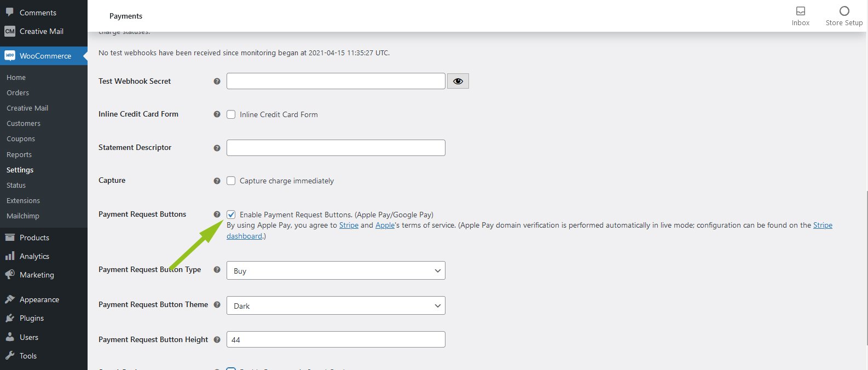Click the Inbox icon in top bar
Viewport: 868px width, 370px height.
pos(800,11)
